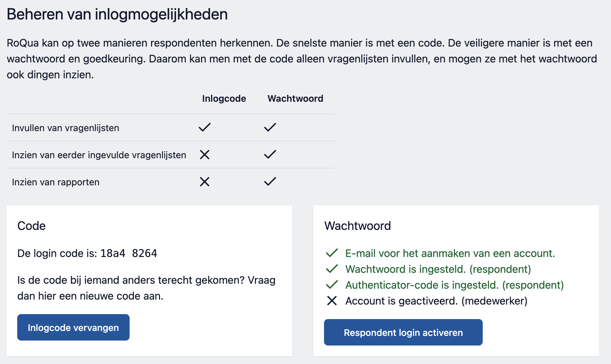Select the login code 18a4 8264 text
The height and width of the screenshot is (364, 611).
pos(129,253)
